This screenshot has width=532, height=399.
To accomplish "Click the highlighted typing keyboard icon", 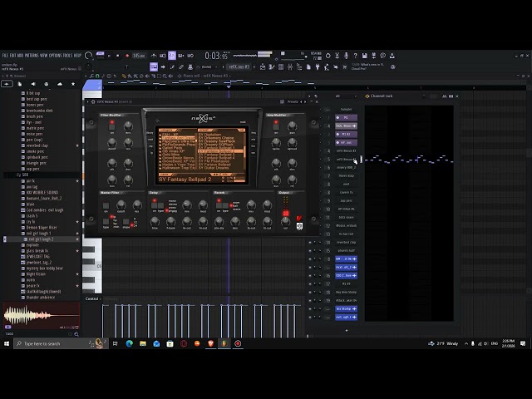I will point(154,66).
